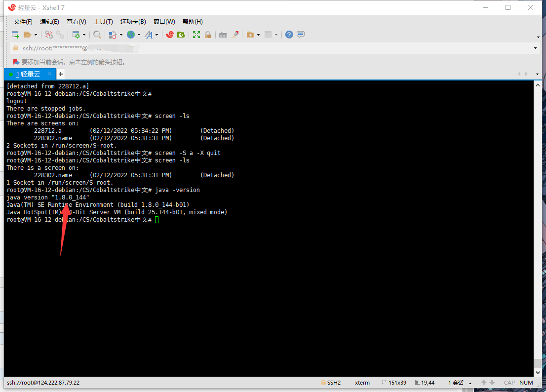Open the blue help question mark icon

tap(289, 35)
